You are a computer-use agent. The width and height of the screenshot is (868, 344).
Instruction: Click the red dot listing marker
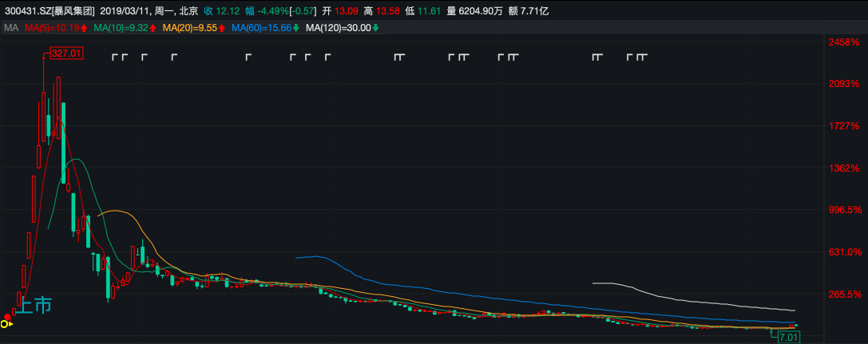point(7,317)
